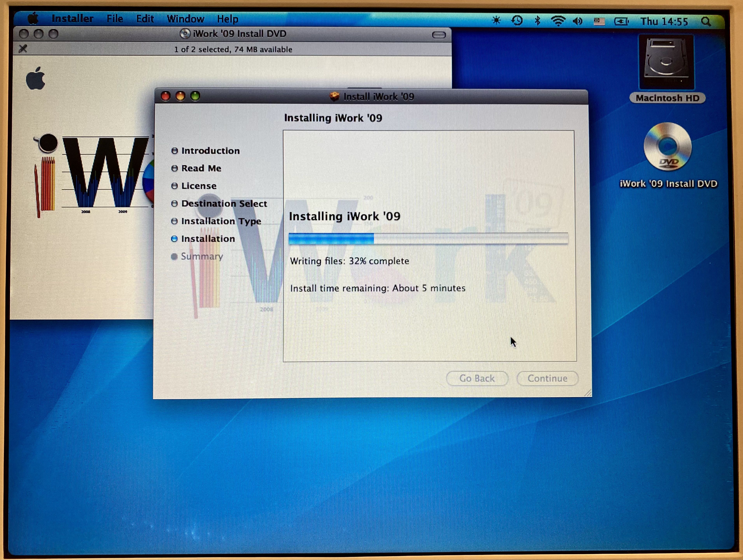The image size is (743, 560).
Task: Open the Installer application menu
Action: click(72, 18)
